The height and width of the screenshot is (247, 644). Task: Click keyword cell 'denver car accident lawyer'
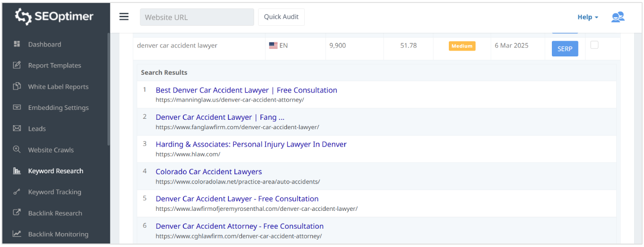point(177,46)
